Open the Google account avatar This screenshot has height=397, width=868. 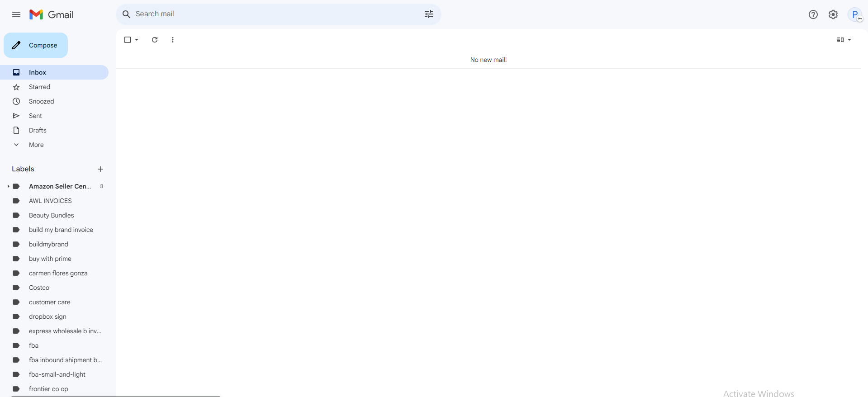855,14
